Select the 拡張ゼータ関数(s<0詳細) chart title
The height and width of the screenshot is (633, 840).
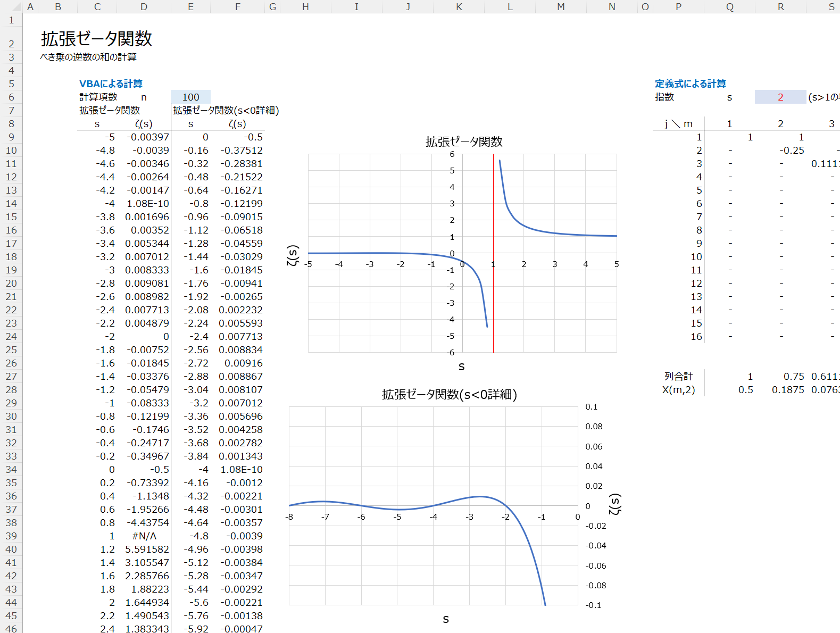(x=449, y=394)
